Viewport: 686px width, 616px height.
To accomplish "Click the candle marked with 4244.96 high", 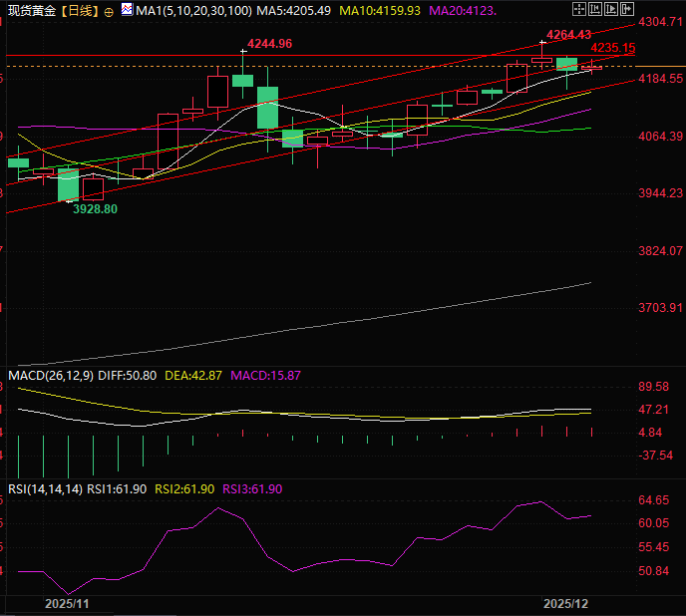I will point(243,80).
